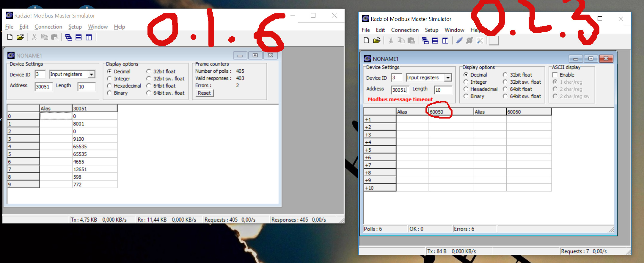This screenshot has width=644, height=263.
Task: Click Device ID field in left window
Action: 40,74
